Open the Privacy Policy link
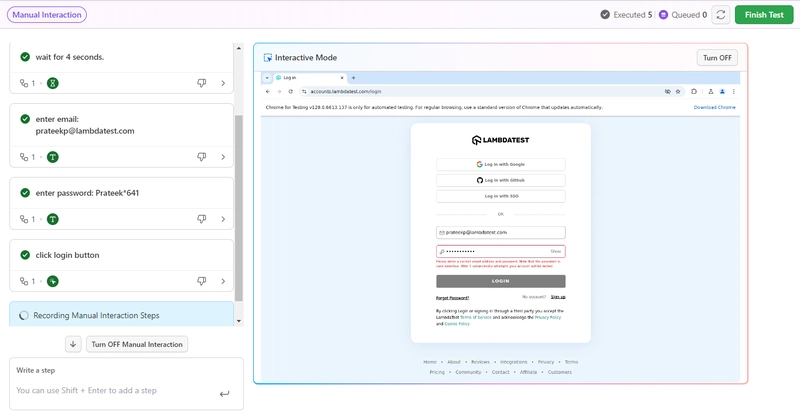 pyautogui.click(x=547, y=317)
